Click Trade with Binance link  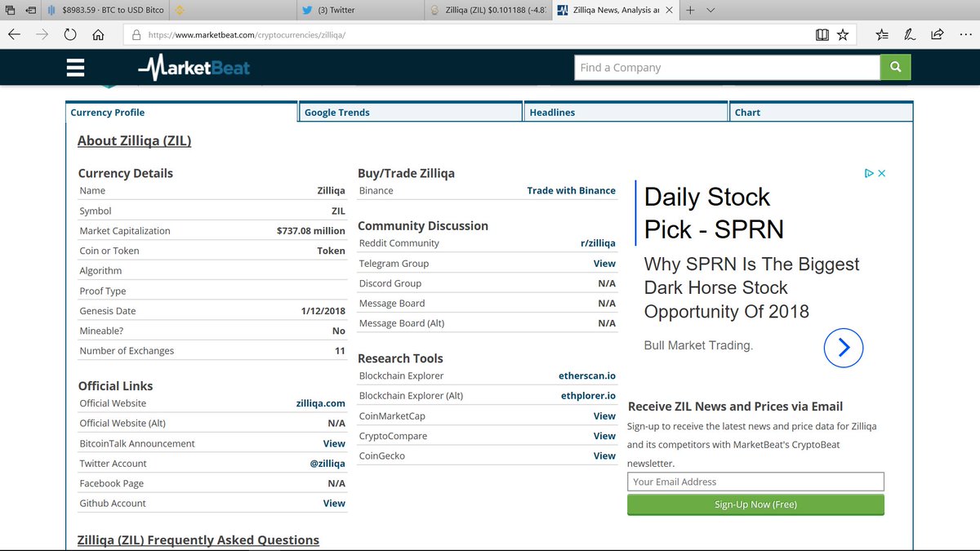[571, 190]
